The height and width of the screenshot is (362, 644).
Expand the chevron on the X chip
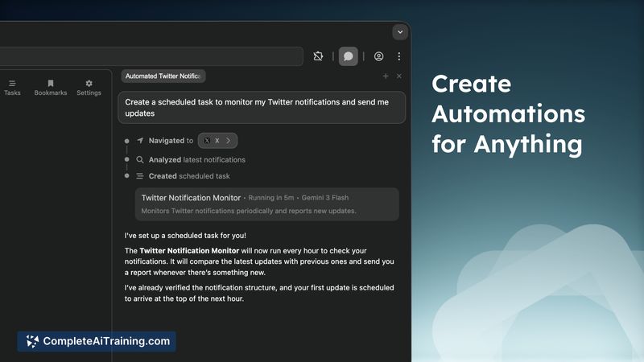tap(229, 140)
